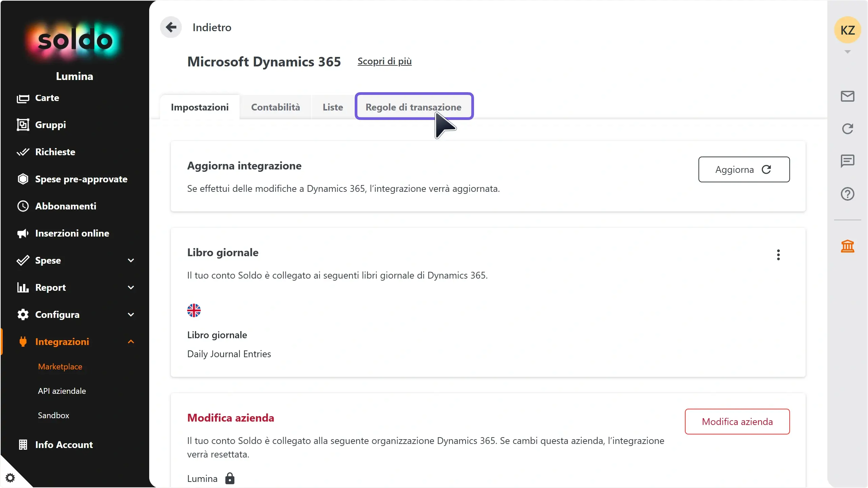
Task: Switch to Regole di transazione tab
Action: pyautogui.click(x=414, y=106)
